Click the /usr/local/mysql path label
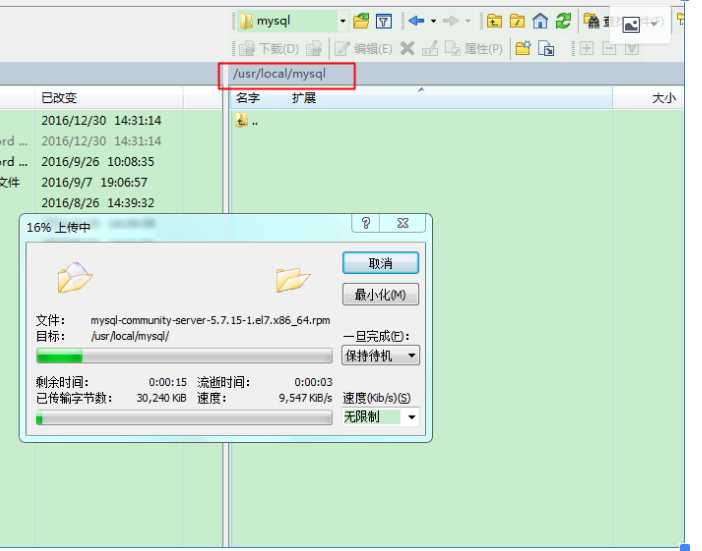This screenshot has width=702, height=551. pyautogui.click(x=279, y=74)
